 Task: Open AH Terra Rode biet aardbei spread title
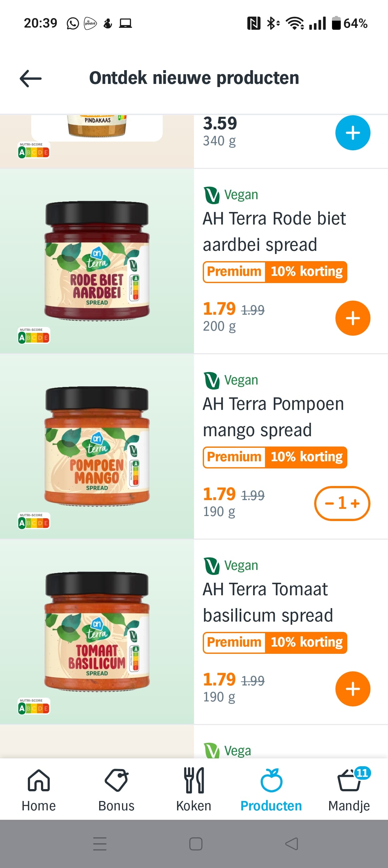(274, 231)
